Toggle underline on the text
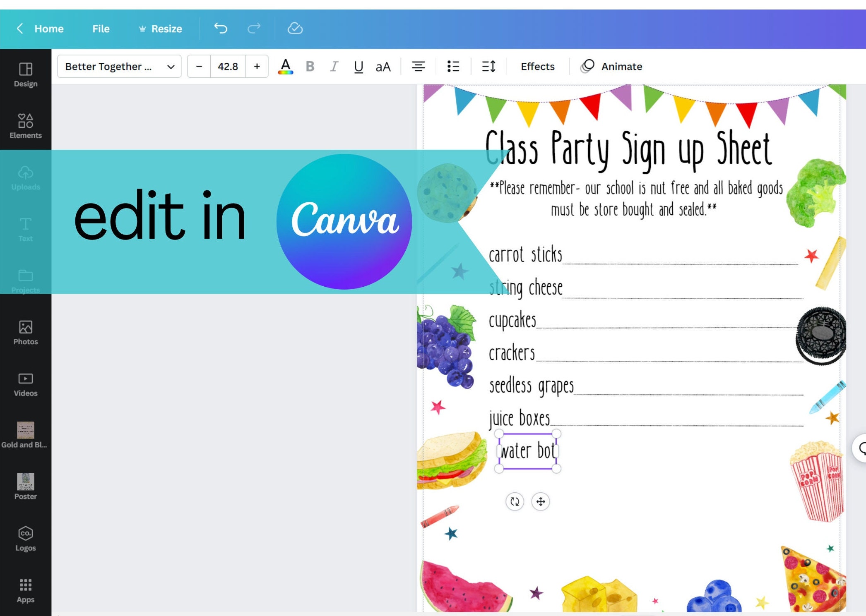The width and height of the screenshot is (866, 616). click(358, 66)
